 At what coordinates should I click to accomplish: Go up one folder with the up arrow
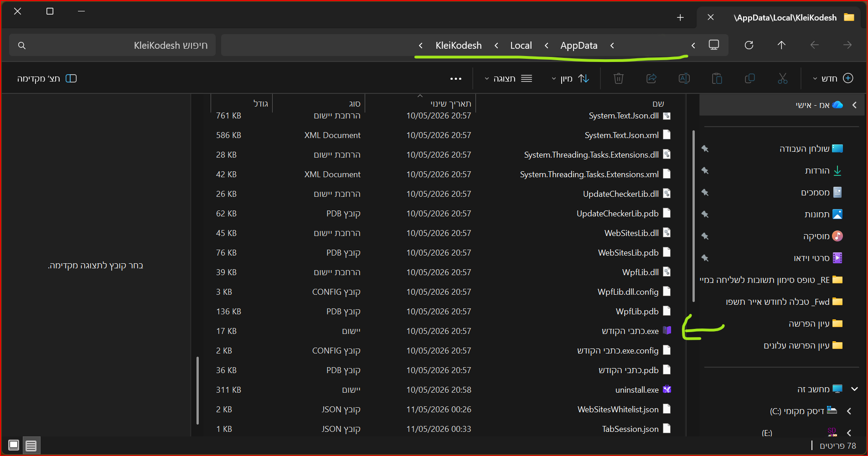[x=781, y=45]
